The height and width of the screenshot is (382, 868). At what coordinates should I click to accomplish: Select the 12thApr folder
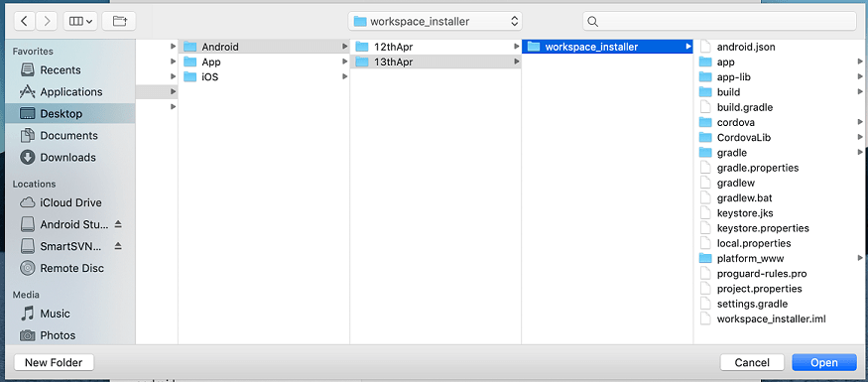click(435, 47)
